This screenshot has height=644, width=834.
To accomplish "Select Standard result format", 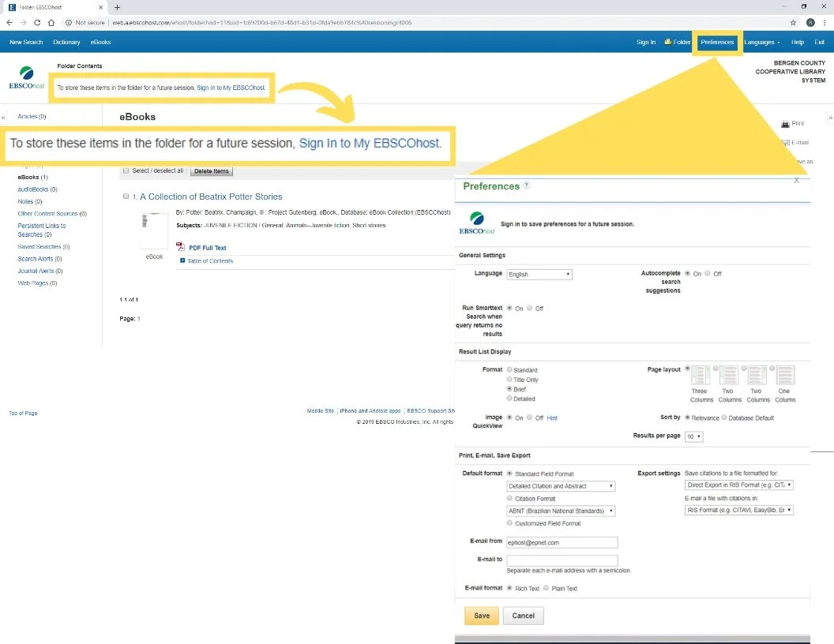I will pyautogui.click(x=509, y=369).
